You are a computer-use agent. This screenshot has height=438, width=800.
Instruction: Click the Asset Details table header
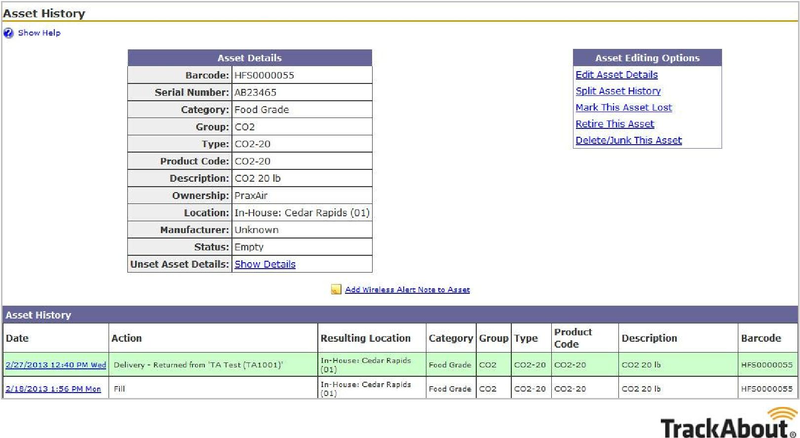coord(249,58)
